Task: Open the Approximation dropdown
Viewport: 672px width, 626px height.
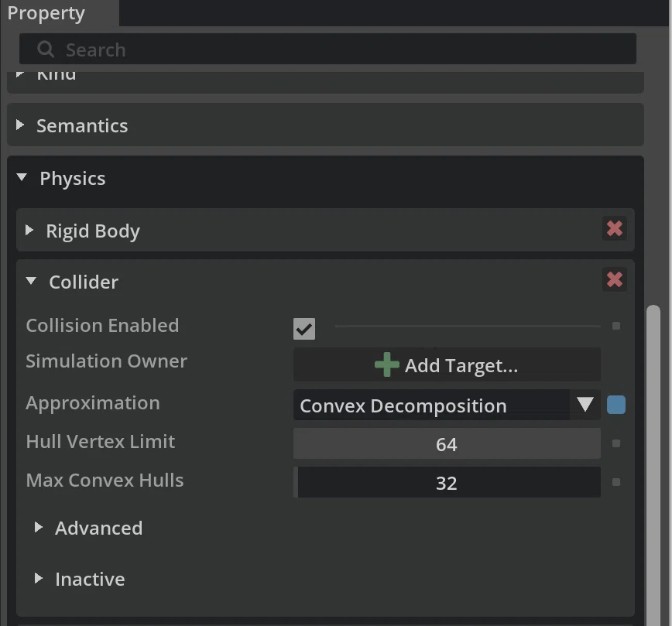Action: pyautogui.click(x=447, y=405)
